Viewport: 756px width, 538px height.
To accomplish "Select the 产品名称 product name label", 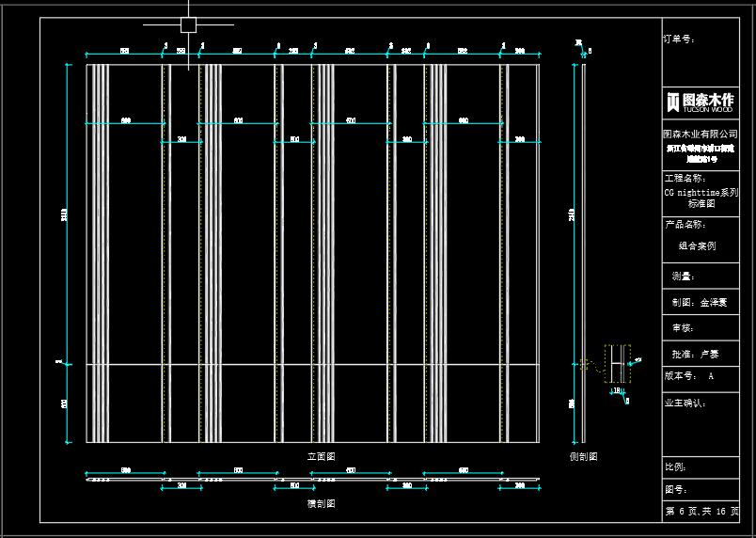I will pyautogui.click(x=685, y=225).
